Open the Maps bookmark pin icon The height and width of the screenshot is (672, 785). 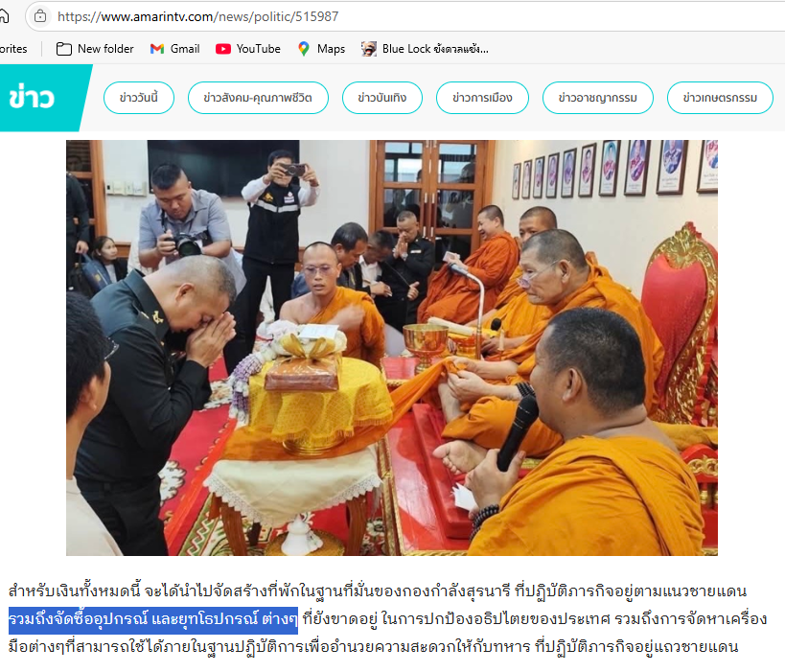coord(304,49)
